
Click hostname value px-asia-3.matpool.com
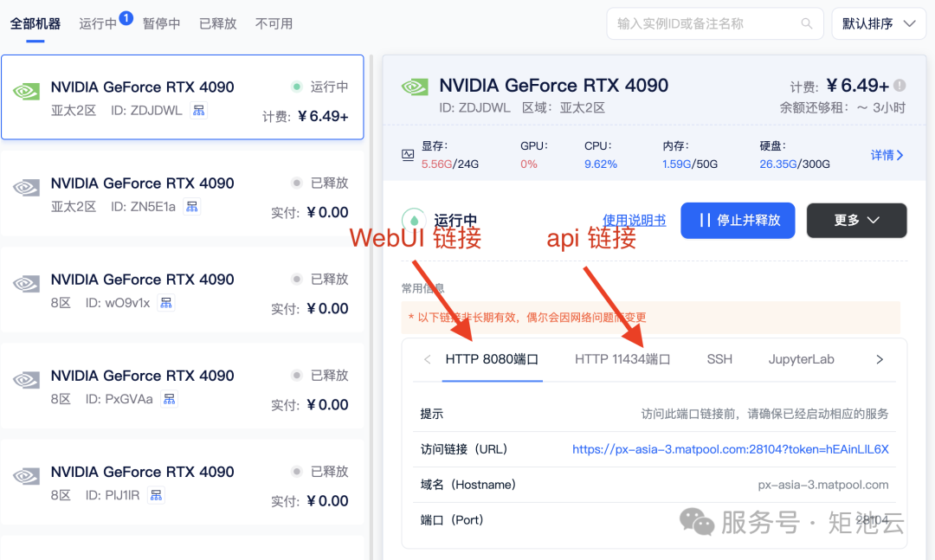(x=823, y=485)
